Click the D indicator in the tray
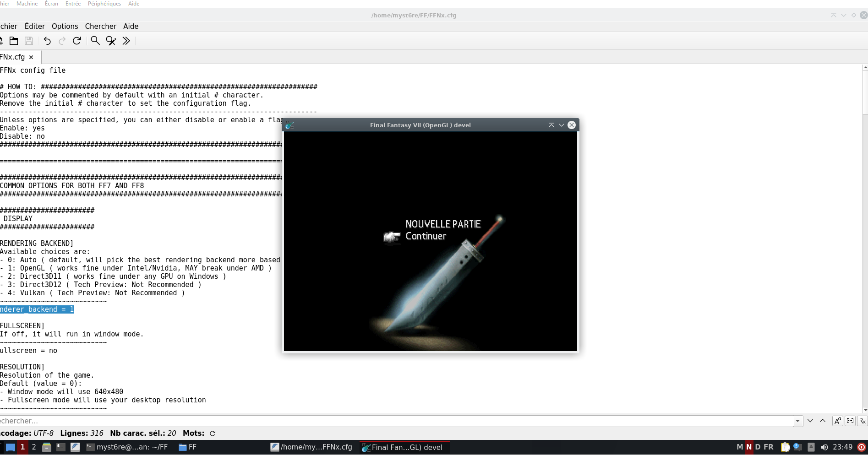Viewport: 868px width, 455px height. point(758,447)
